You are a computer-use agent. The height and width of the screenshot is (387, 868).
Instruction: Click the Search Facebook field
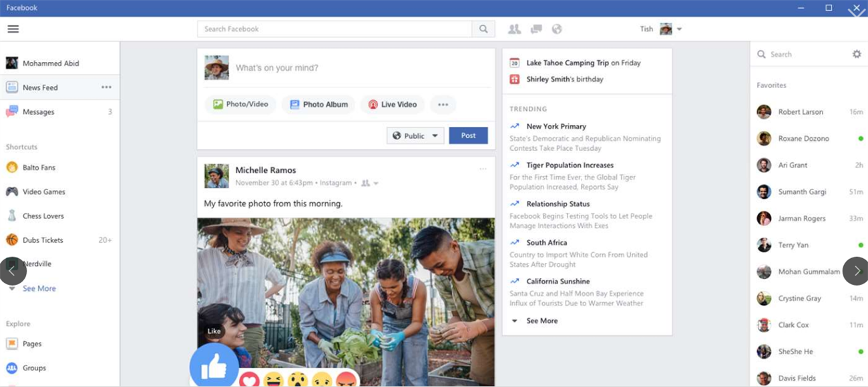click(335, 29)
